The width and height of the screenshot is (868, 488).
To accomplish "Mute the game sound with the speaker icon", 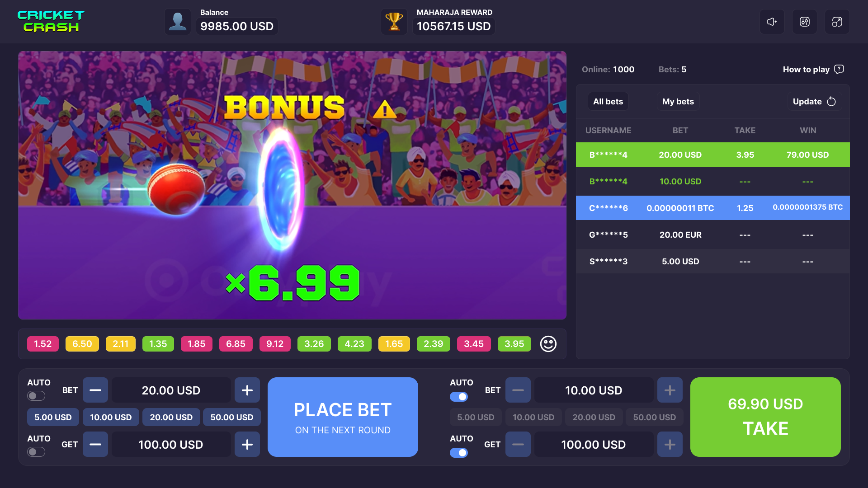I will [772, 22].
